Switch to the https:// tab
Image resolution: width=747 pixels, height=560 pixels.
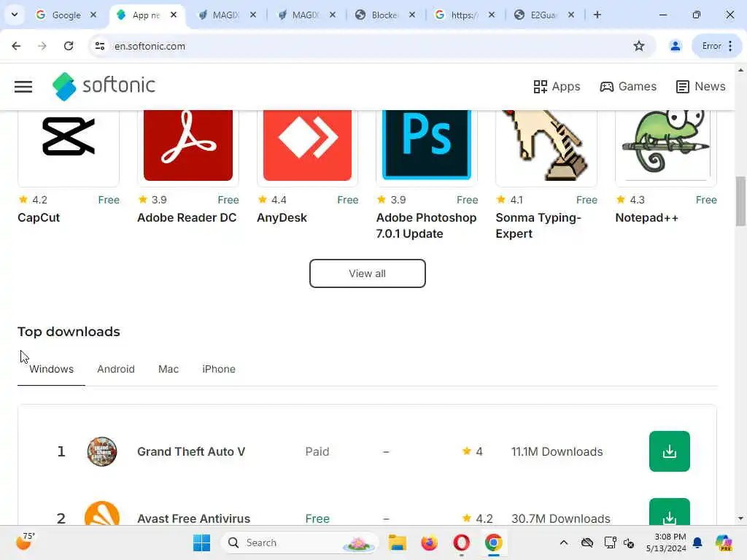[463, 15]
